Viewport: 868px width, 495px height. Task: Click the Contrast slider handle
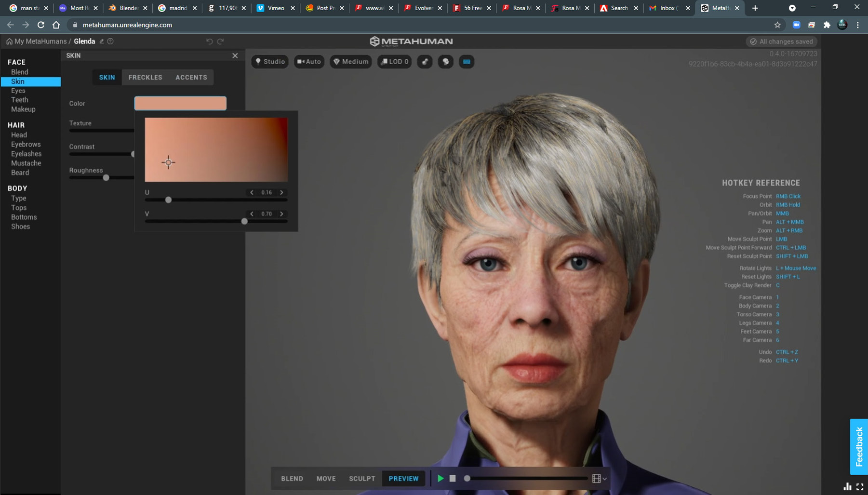[133, 154]
